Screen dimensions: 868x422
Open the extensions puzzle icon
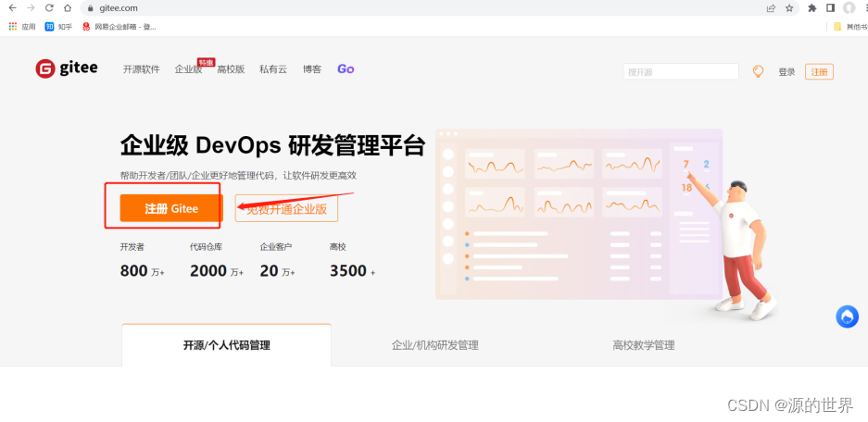pos(812,8)
